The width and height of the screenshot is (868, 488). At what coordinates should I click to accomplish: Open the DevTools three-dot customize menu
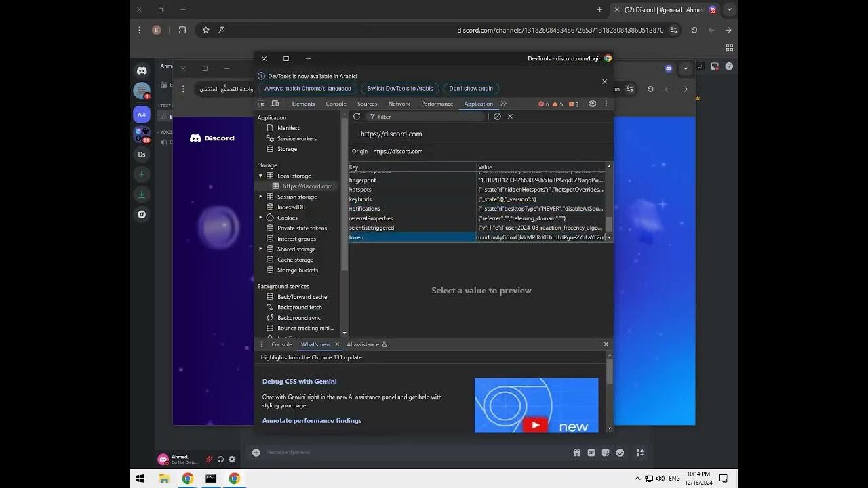click(x=606, y=104)
